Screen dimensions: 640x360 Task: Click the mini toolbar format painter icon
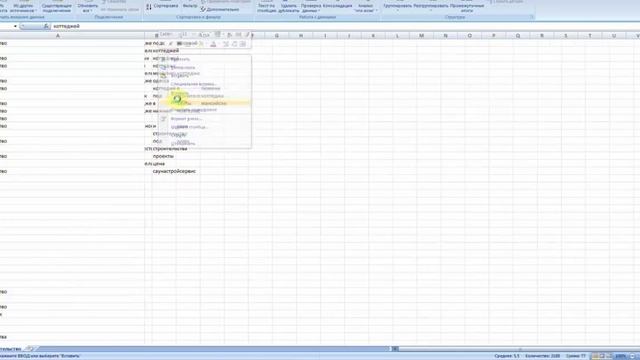tap(247, 35)
